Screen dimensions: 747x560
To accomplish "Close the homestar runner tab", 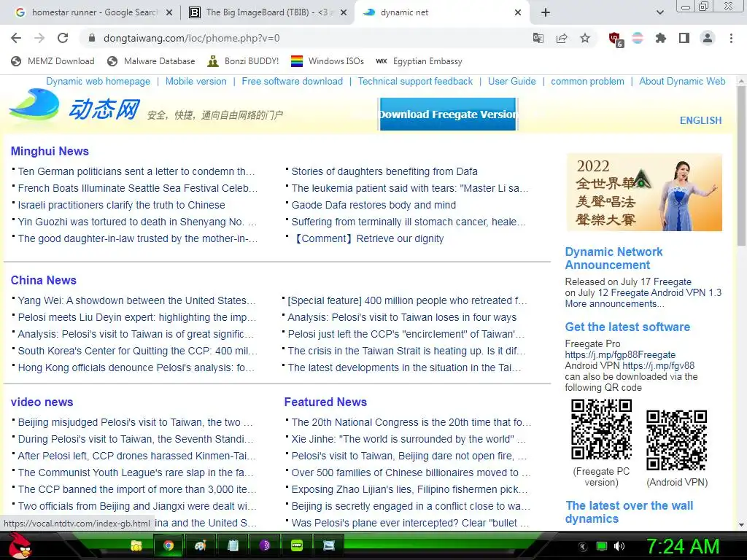I will [169, 13].
